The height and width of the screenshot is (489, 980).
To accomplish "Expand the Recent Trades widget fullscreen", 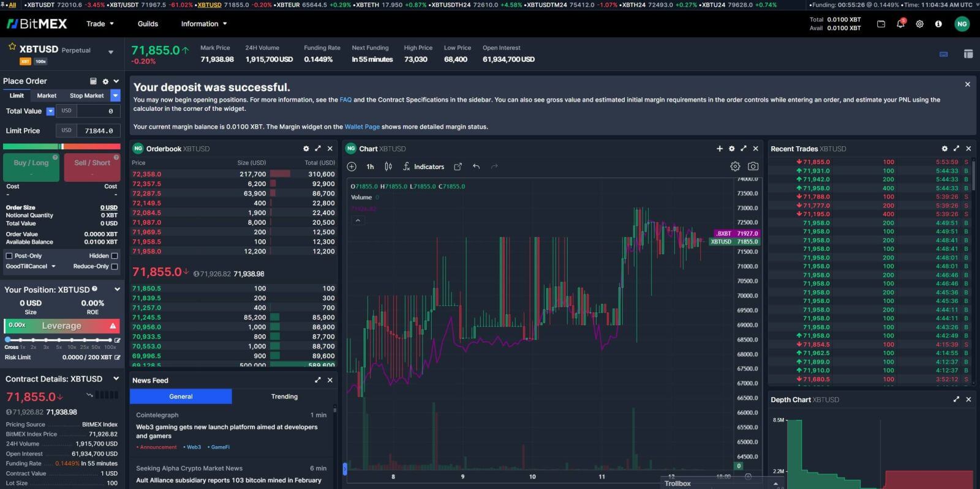I will click(956, 149).
